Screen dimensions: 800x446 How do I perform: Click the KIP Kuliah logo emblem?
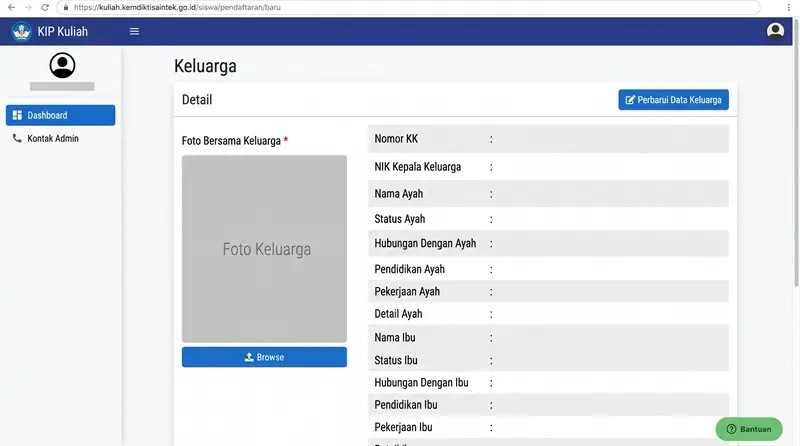click(x=21, y=32)
